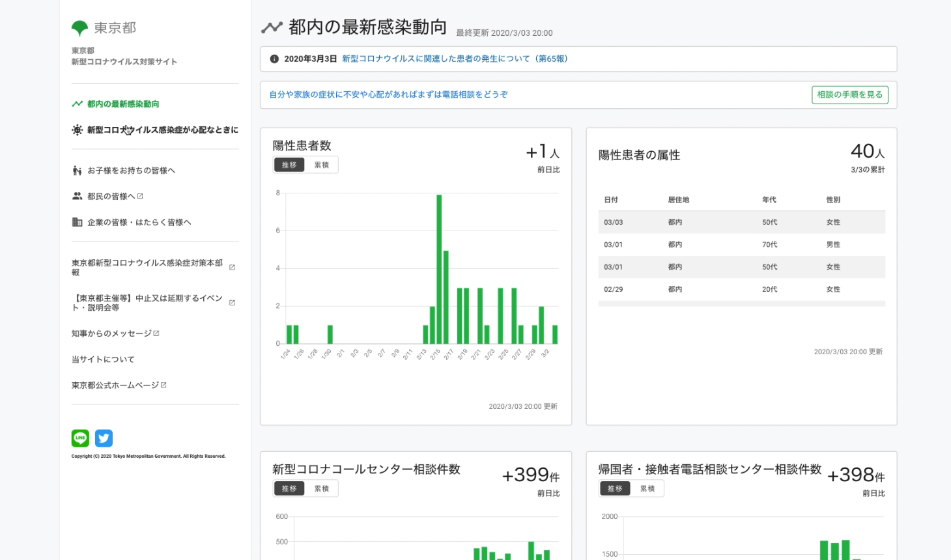Select 累積 toggle in 帰国者・接触者電話相談センター card

click(647, 488)
